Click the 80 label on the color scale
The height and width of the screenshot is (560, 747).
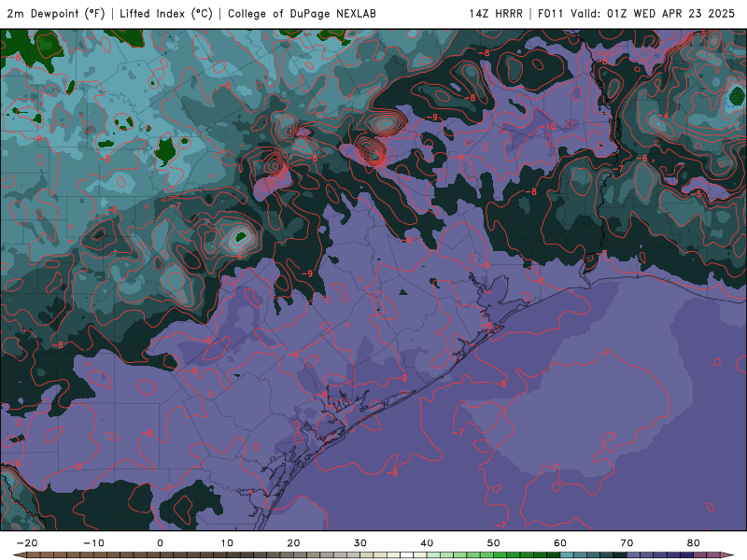(694, 543)
